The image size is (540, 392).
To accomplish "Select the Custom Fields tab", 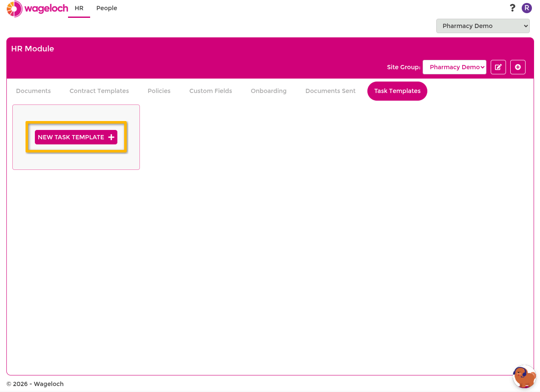I will (210, 91).
